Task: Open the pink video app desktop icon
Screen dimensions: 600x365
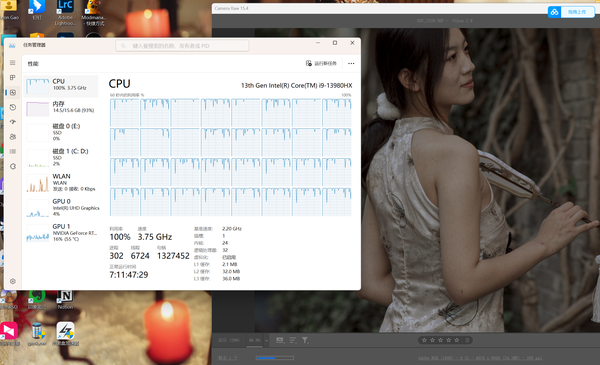Action: (9, 334)
